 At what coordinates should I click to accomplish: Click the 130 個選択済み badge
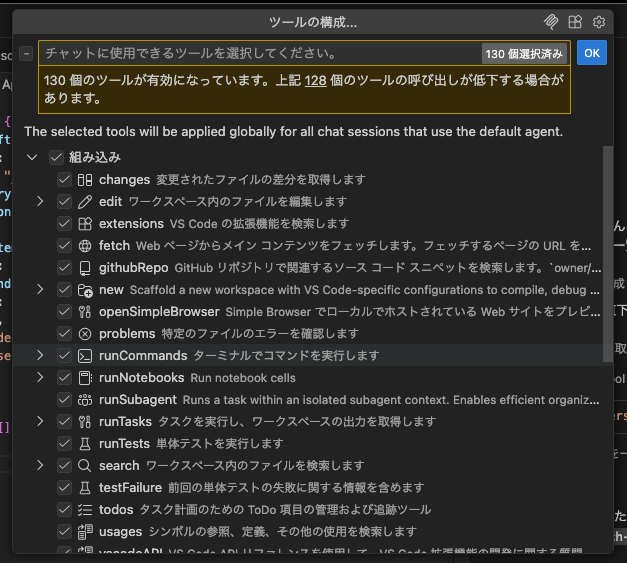[524, 54]
